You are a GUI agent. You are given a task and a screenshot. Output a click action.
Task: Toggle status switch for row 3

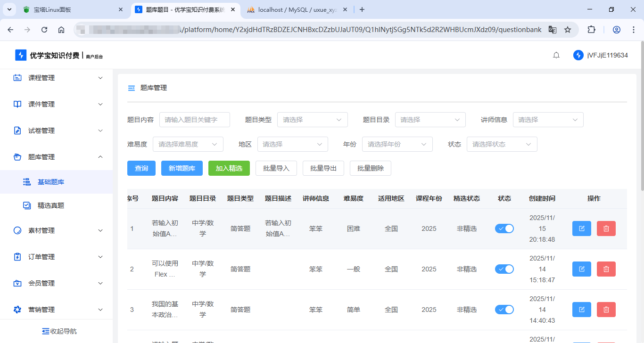504,310
